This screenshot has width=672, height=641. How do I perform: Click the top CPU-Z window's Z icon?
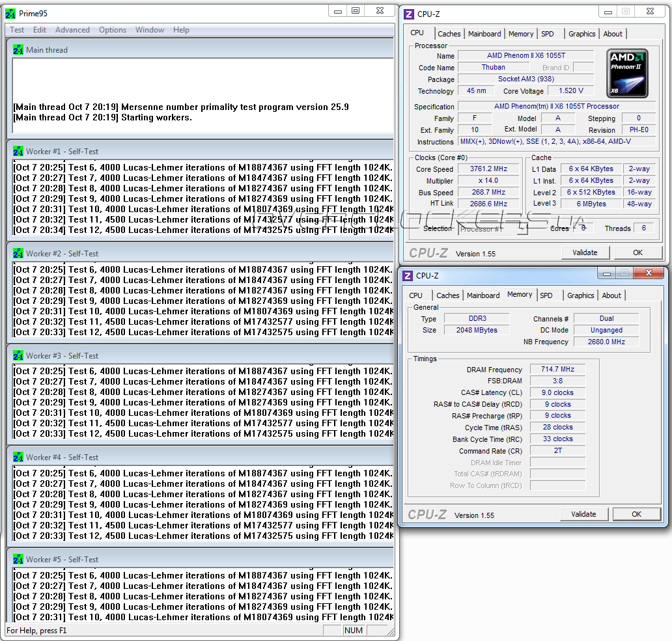[x=410, y=14]
